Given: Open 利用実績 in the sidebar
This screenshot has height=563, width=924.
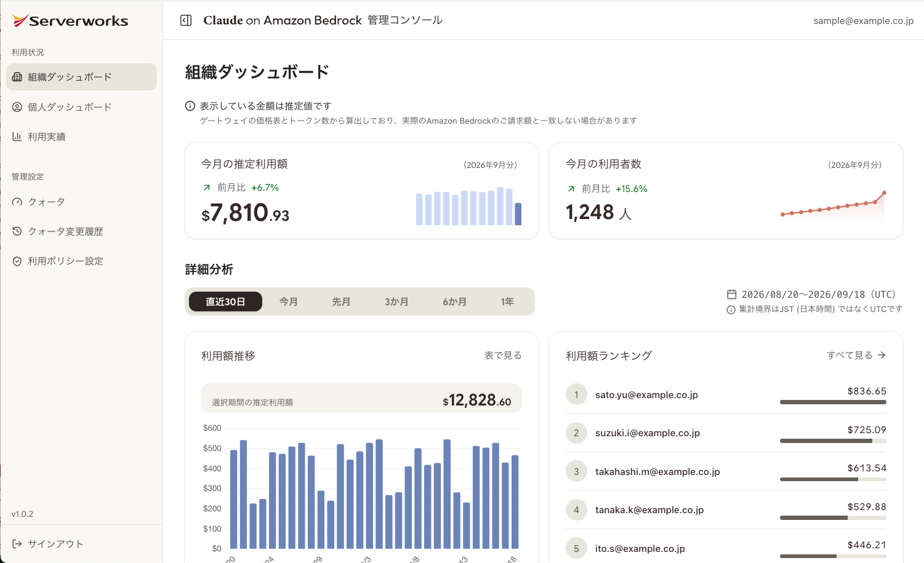Looking at the screenshot, I should pyautogui.click(x=81, y=137).
